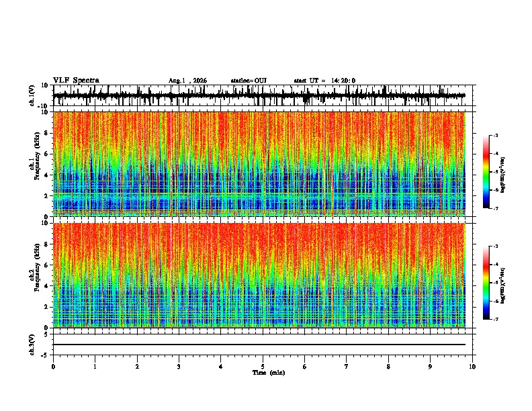Click the time axis tick label "5"

[x=263, y=367]
